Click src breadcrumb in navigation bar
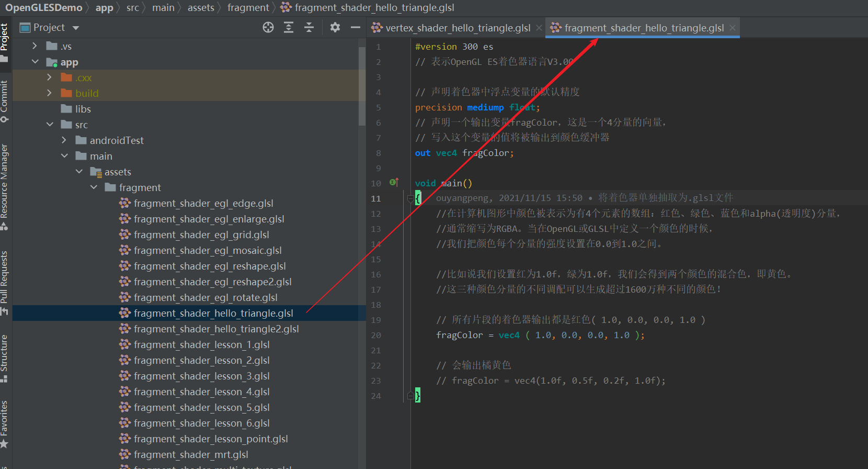This screenshot has height=469, width=868. 133,7
